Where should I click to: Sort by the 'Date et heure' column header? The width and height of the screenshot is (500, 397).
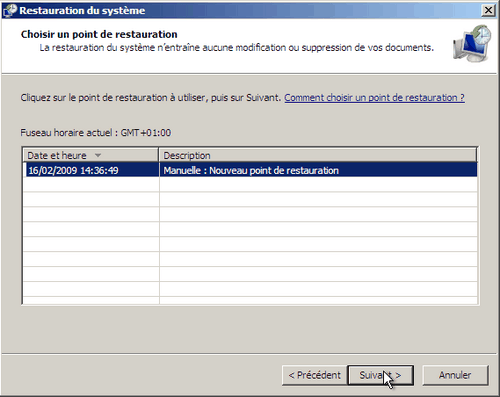point(91,155)
